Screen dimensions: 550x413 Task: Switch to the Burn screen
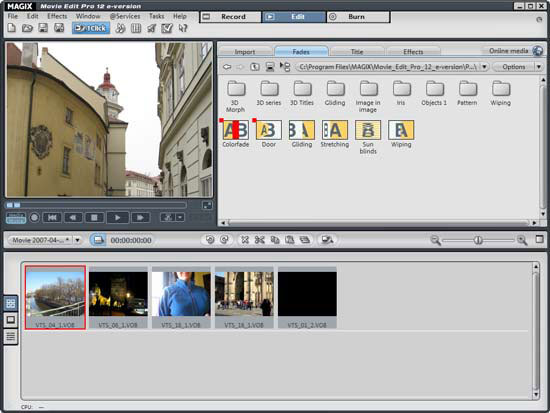point(358,16)
